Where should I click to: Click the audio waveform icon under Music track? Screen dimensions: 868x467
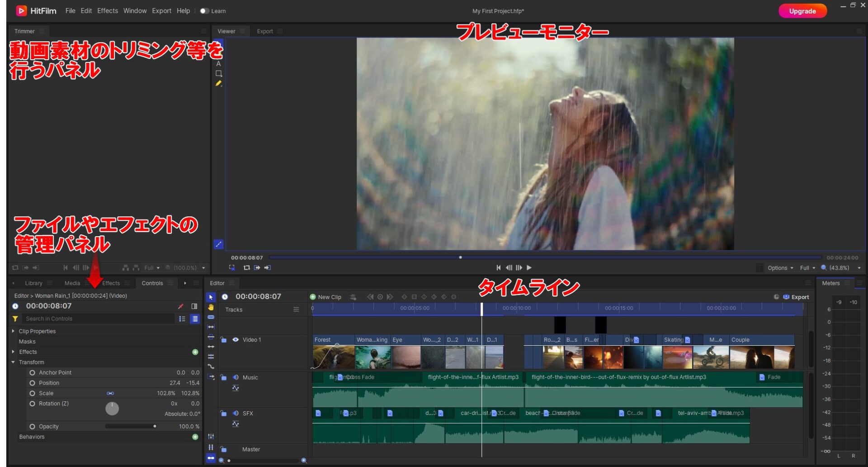coord(236,388)
